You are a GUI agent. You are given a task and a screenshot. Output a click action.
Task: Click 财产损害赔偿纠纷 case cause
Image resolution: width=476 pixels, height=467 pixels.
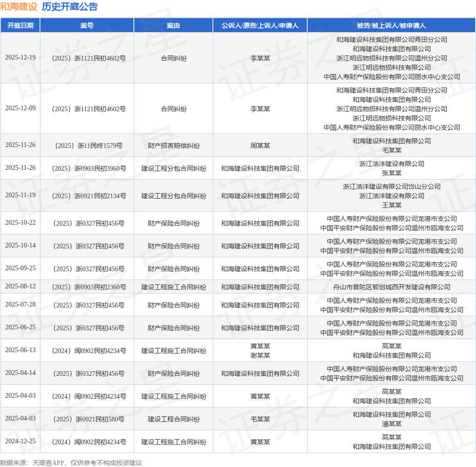point(174,146)
